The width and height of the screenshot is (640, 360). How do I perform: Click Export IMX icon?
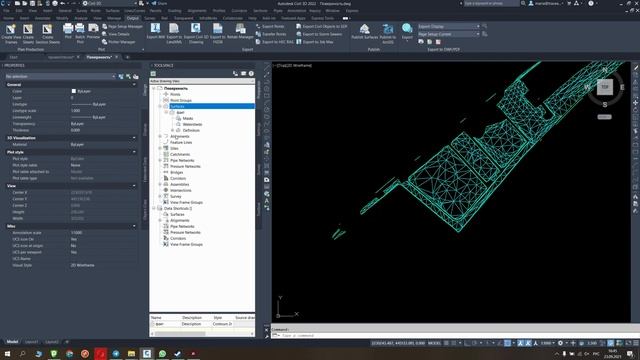[156, 28]
